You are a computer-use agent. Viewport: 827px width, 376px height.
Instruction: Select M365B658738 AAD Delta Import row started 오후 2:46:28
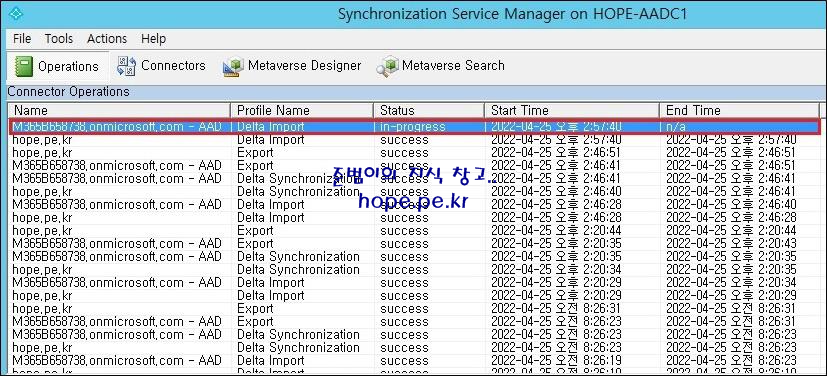click(414, 205)
